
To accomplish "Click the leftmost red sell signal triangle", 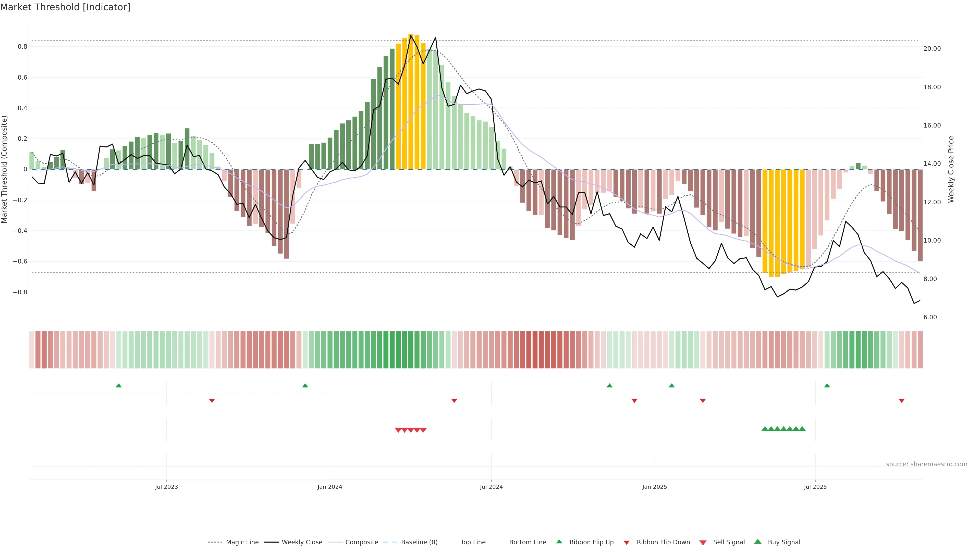I will click(x=398, y=430).
